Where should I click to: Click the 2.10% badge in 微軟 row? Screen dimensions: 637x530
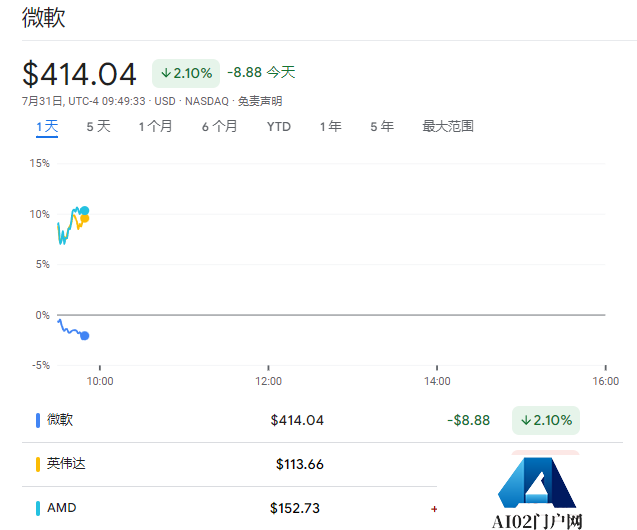pyautogui.click(x=546, y=420)
